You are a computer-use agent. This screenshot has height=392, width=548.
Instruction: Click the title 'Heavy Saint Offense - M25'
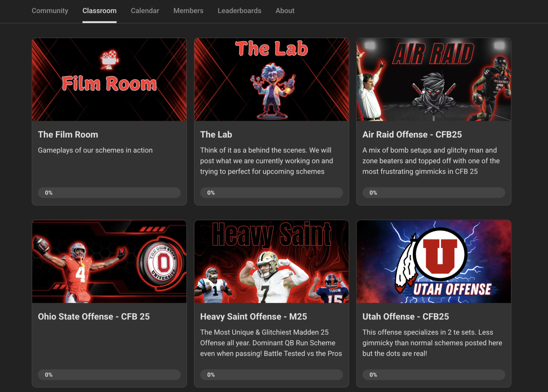point(253,317)
